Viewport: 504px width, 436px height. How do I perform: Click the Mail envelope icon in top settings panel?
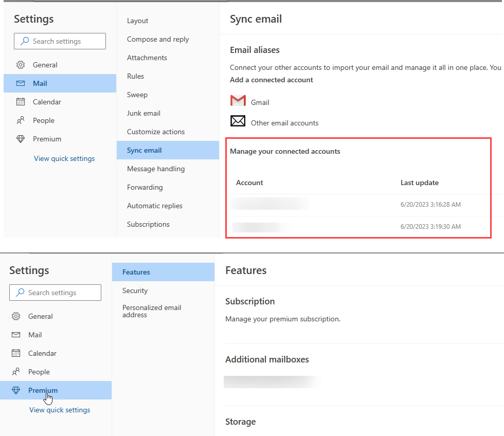(21, 83)
